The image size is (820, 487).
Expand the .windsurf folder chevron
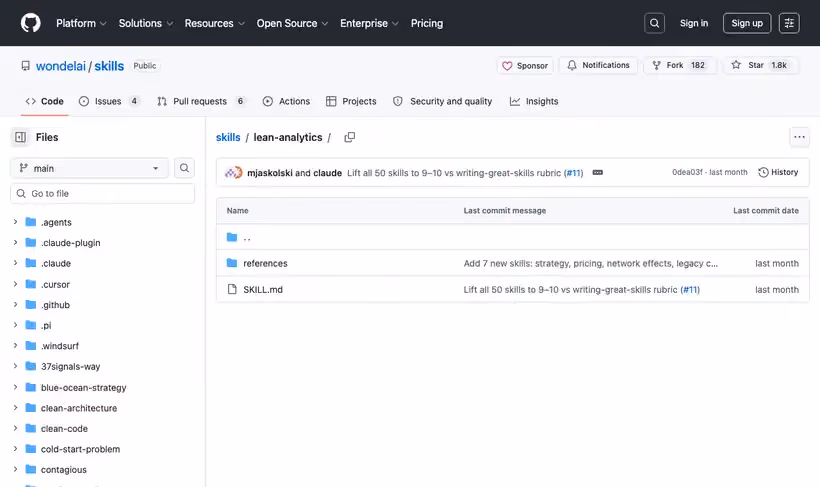(x=16, y=346)
